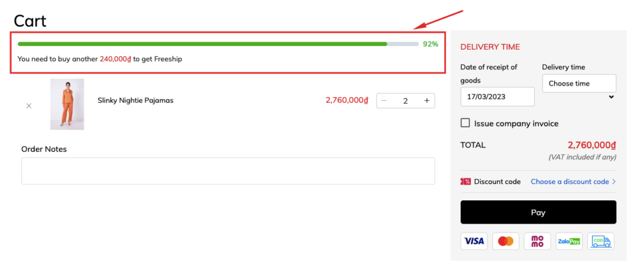Open the Slinky Nightie Pajamas product name

click(136, 100)
